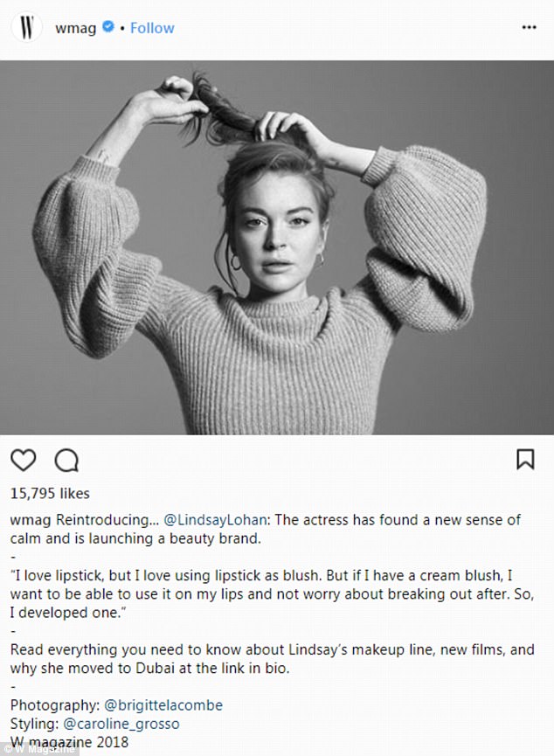Image resolution: width=554 pixels, height=756 pixels.
Task: Open the black and white post photo
Action: (277, 247)
